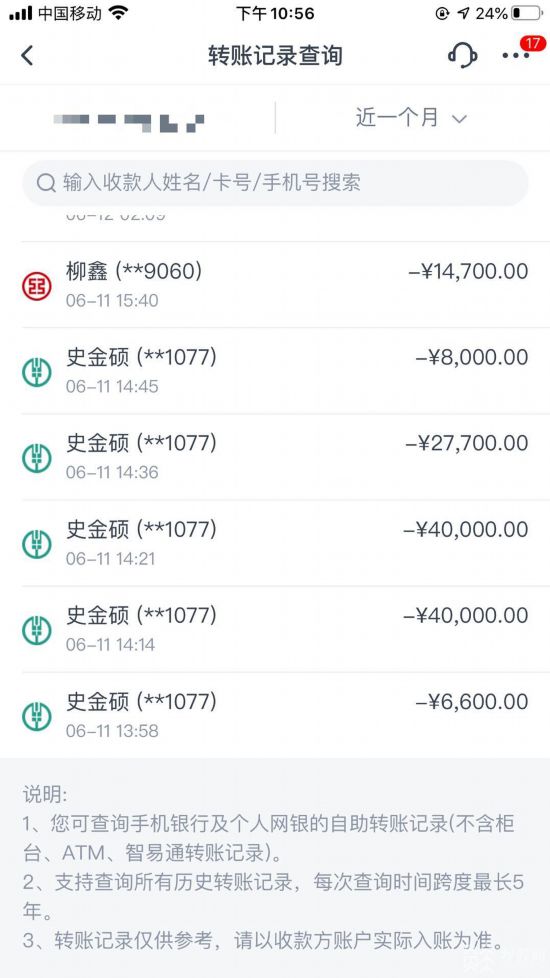Open the three-dots more menu
550x978 pixels.
point(516,56)
